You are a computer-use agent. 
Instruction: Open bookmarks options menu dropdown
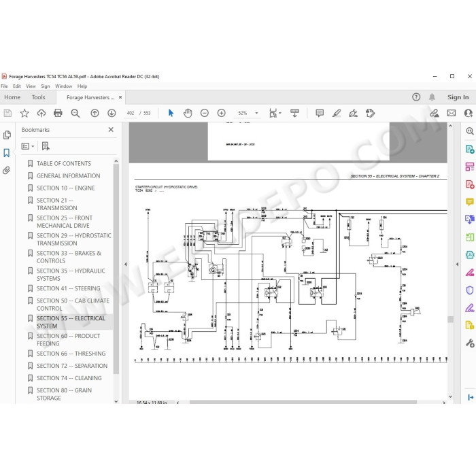(28, 146)
